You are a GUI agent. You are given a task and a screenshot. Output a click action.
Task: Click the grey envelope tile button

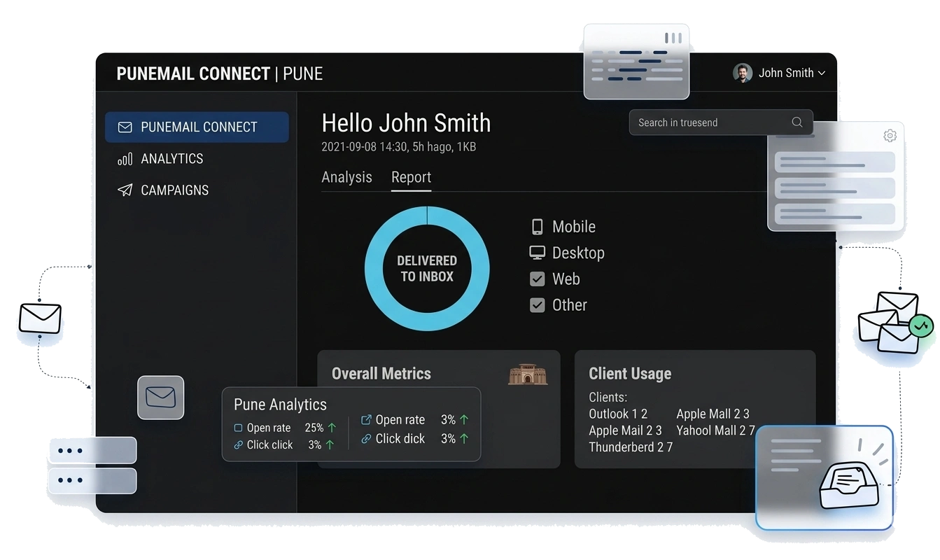point(160,398)
